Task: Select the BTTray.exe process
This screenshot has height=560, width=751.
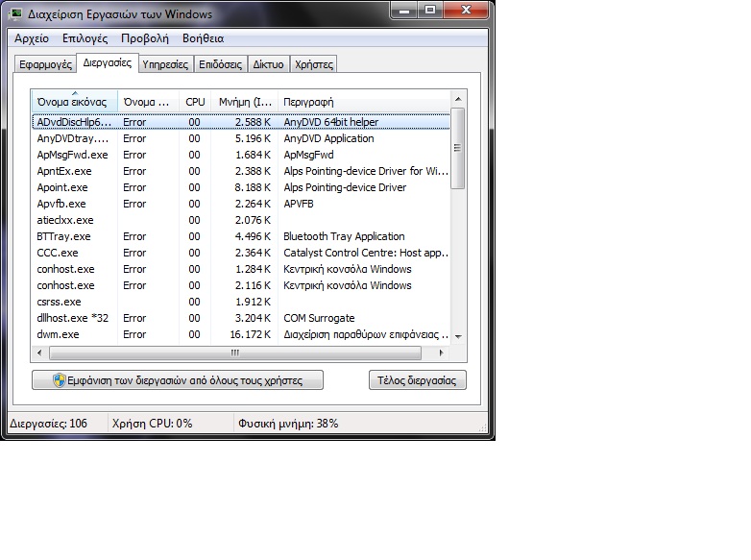Action: [241, 236]
